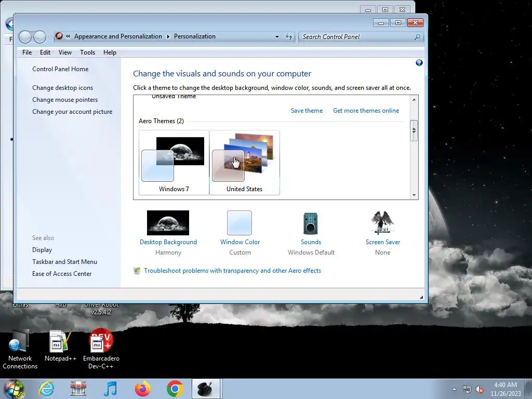Open the View menu
Image resolution: width=532 pixels, height=399 pixels.
(x=65, y=52)
